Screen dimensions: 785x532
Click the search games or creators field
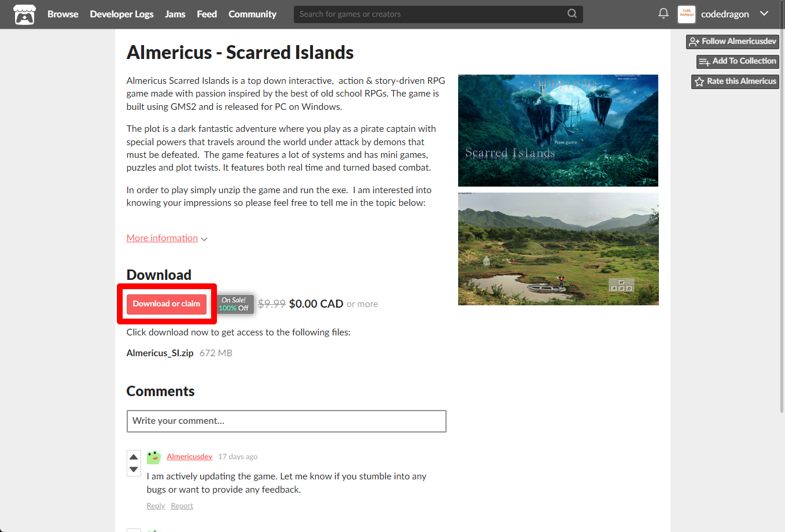pyautogui.click(x=438, y=14)
